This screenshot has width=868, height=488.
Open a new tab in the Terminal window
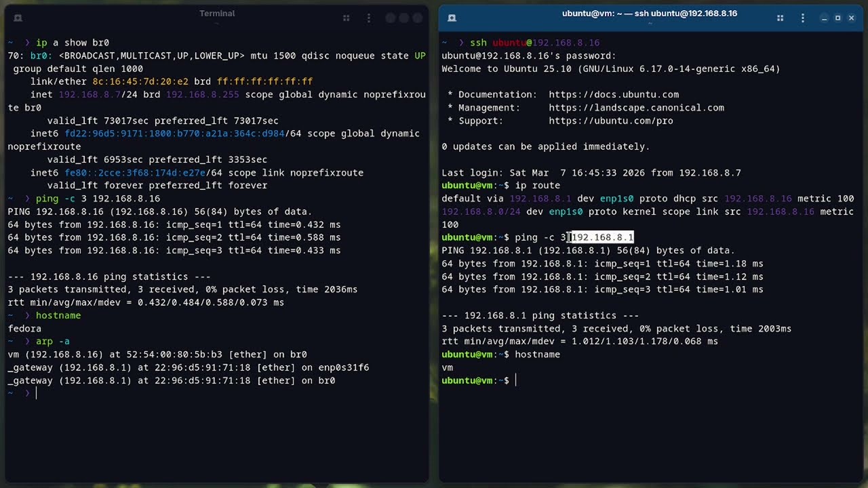[x=18, y=18]
